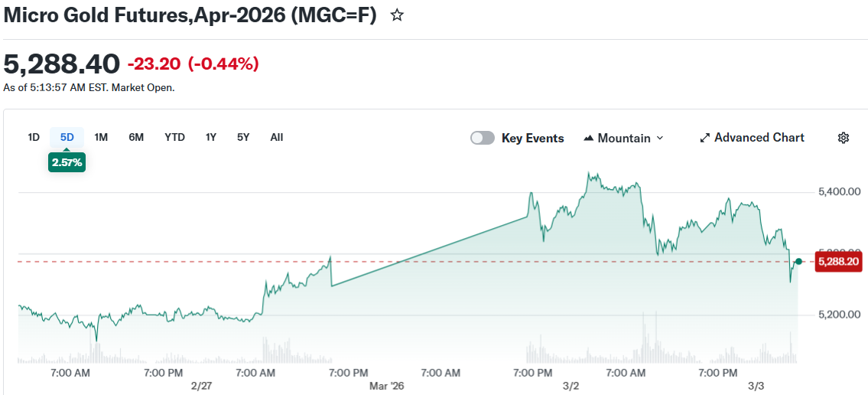The image size is (868, 395).
Task: Toggle the Key Events switch
Action: (x=482, y=138)
